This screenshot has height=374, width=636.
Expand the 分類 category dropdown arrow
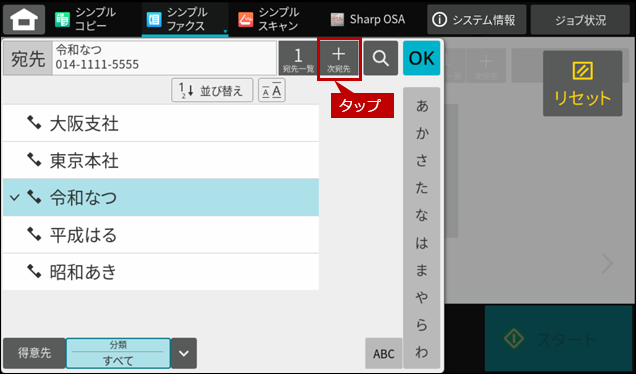[184, 353]
